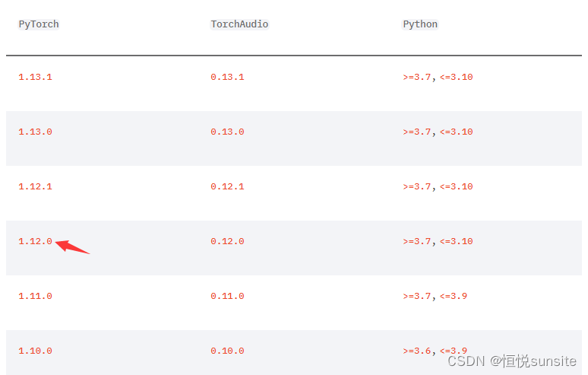Click TorchAudio version 0.12.0

(x=227, y=241)
